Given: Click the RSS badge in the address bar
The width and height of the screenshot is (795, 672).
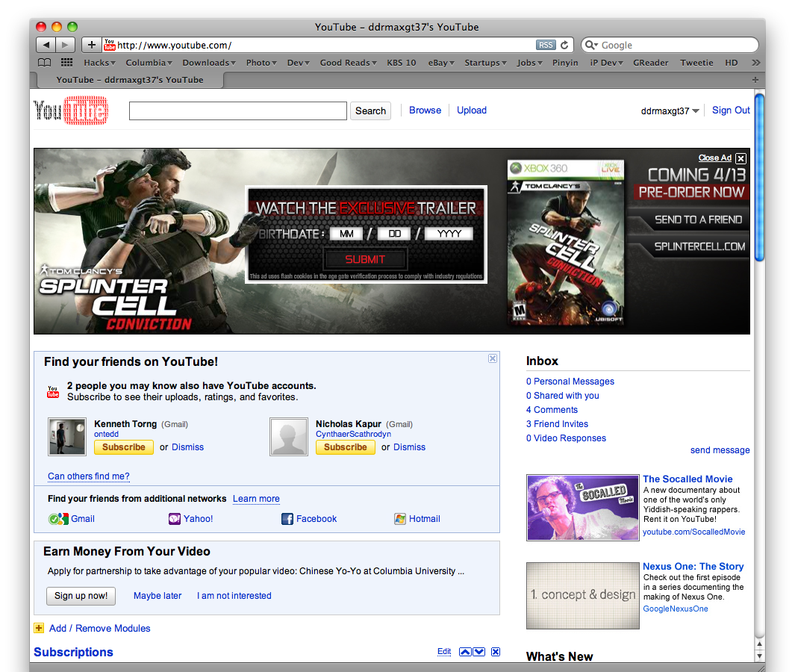Looking at the screenshot, I should pos(546,45).
